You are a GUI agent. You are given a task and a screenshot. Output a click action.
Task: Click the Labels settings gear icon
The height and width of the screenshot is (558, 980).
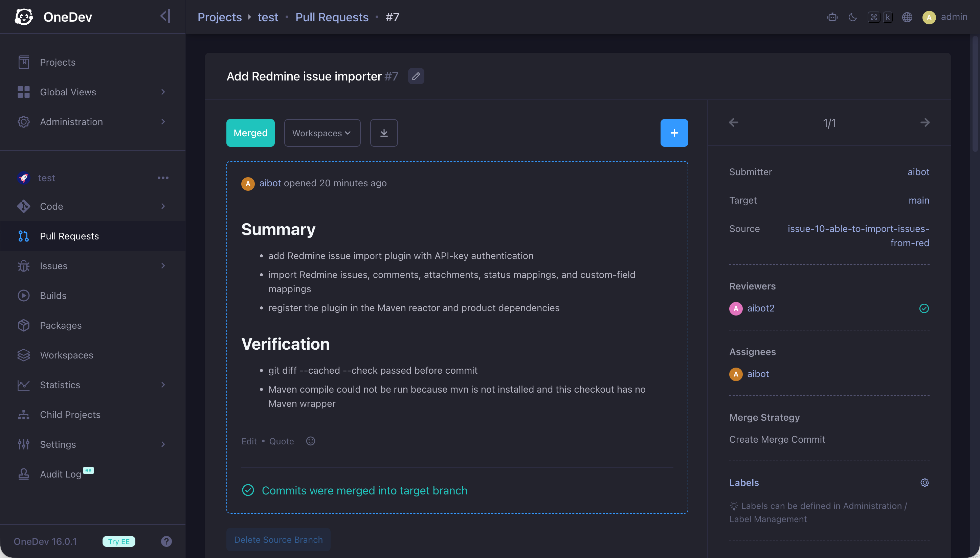click(x=925, y=483)
